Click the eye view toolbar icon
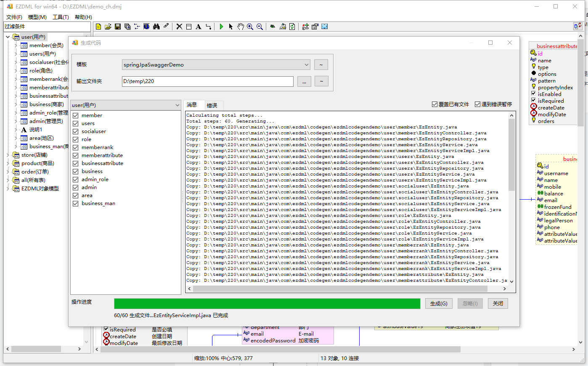The image size is (588, 366). (x=273, y=27)
